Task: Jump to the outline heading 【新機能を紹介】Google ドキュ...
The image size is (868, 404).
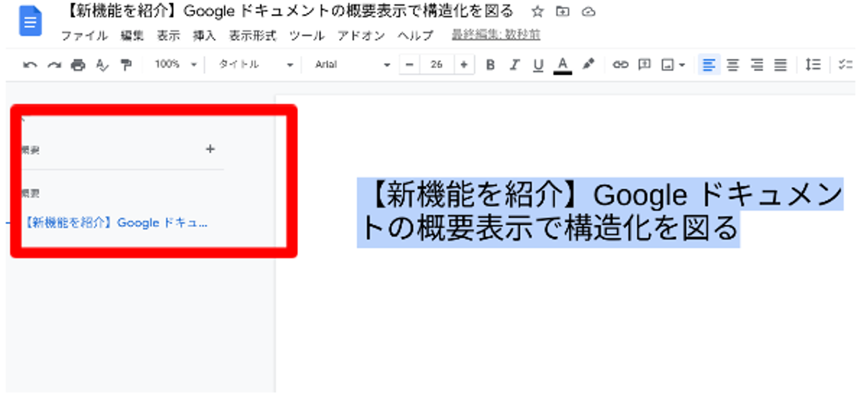Action: tap(115, 223)
